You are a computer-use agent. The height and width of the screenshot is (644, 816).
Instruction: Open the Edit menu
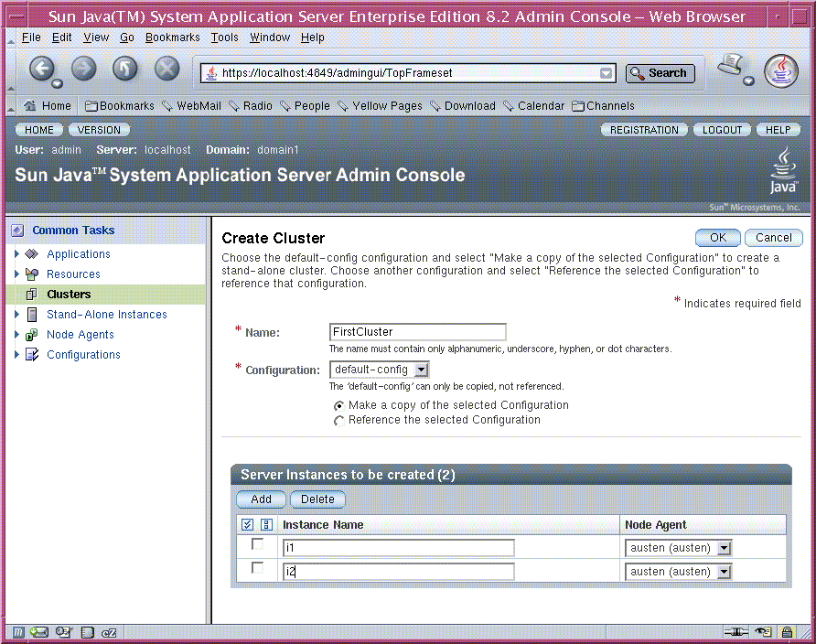(62, 38)
